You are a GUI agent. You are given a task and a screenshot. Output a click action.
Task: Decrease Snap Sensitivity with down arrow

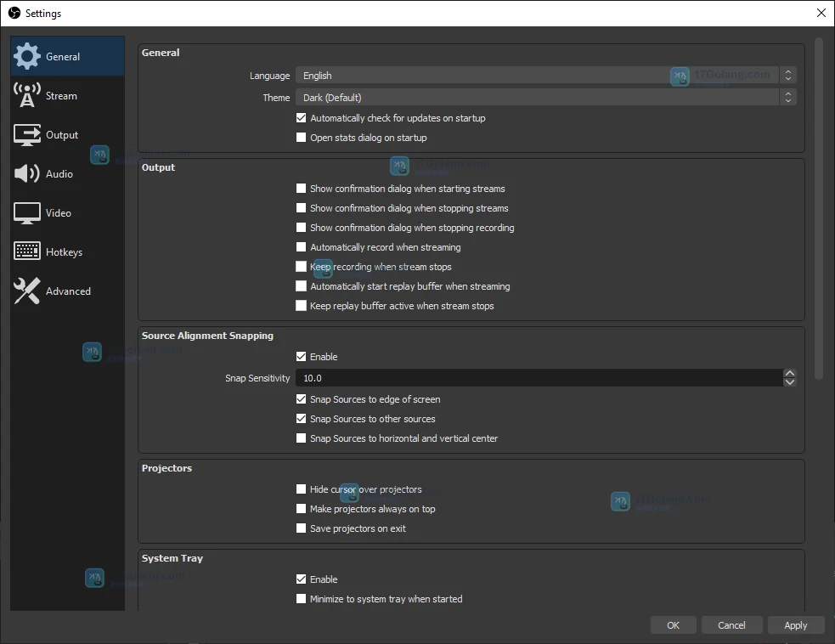[790, 382]
